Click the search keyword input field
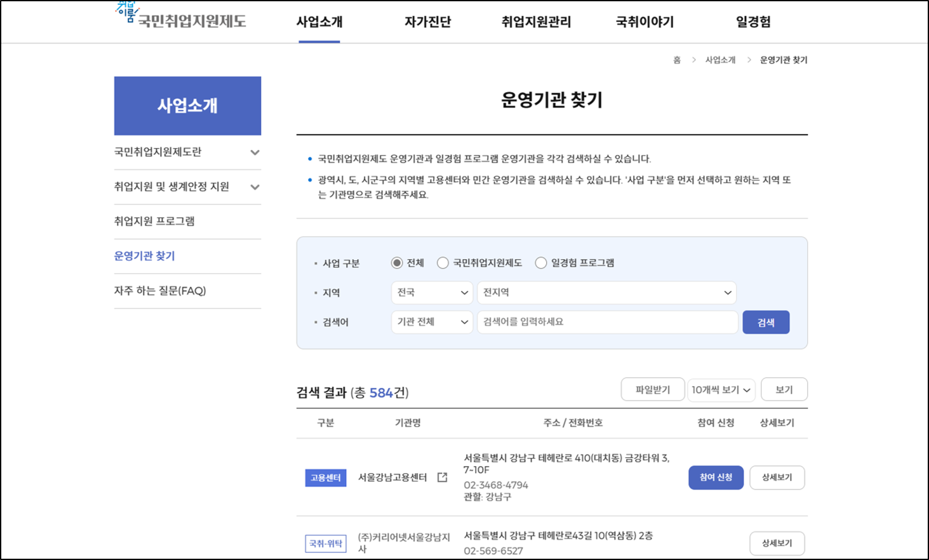 tap(605, 322)
